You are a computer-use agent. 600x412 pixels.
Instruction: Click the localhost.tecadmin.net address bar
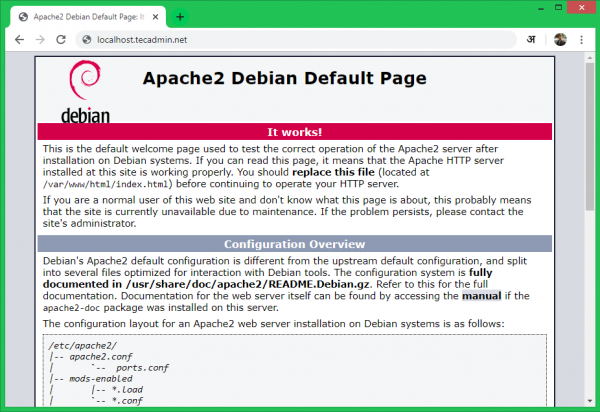[x=300, y=39]
